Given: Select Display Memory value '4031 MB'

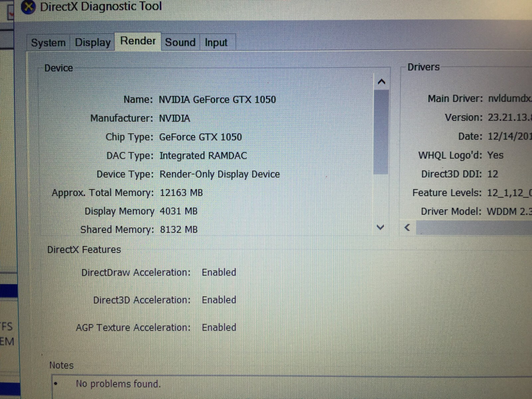Looking at the screenshot, I should [179, 211].
